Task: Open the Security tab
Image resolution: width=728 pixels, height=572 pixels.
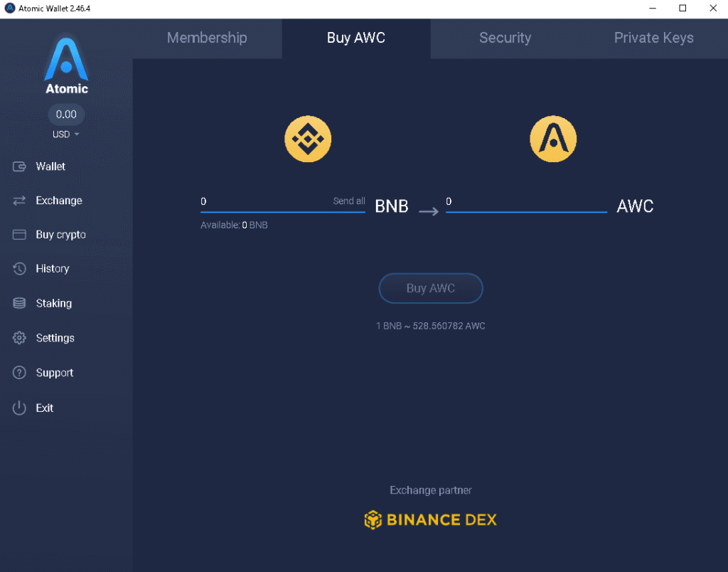Action: 505,38
